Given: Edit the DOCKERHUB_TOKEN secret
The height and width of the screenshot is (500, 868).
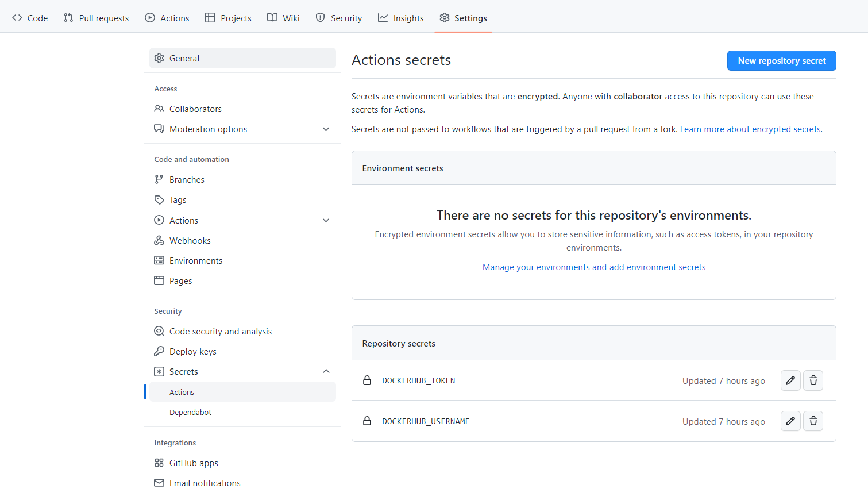Looking at the screenshot, I should coord(790,380).
